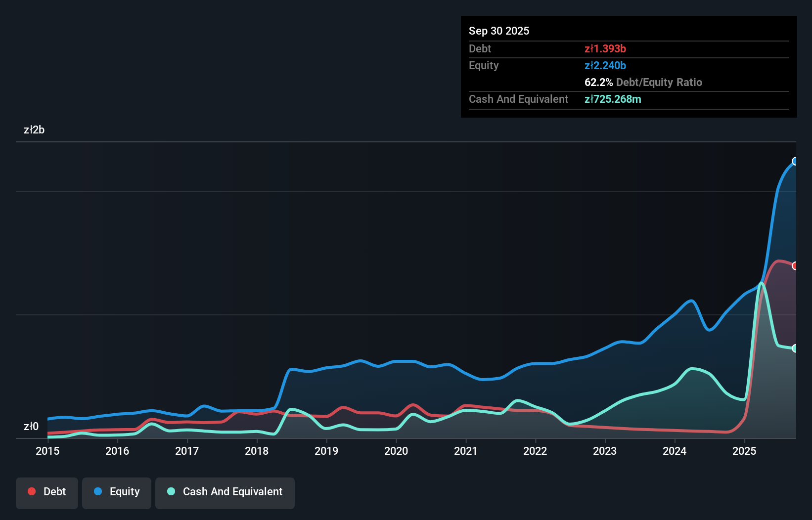This screenshot has width=812, height=520.
Task: Select the blue Equity endpoint marker on chart
Action: pos(795,161)
